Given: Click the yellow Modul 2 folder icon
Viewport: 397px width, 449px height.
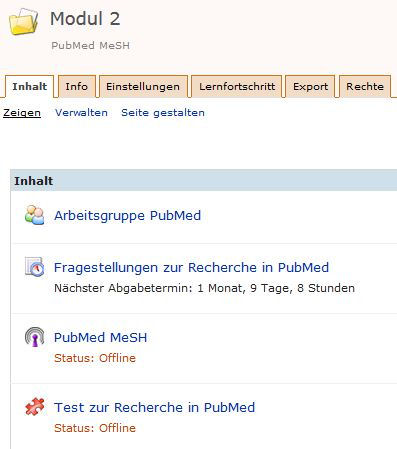Looking at the screenshot, I should tap(23, 21).
